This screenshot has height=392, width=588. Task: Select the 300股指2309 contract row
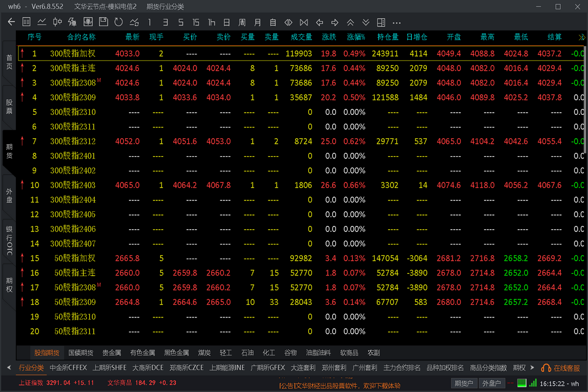pyautogui.click(x=73, y=97)
